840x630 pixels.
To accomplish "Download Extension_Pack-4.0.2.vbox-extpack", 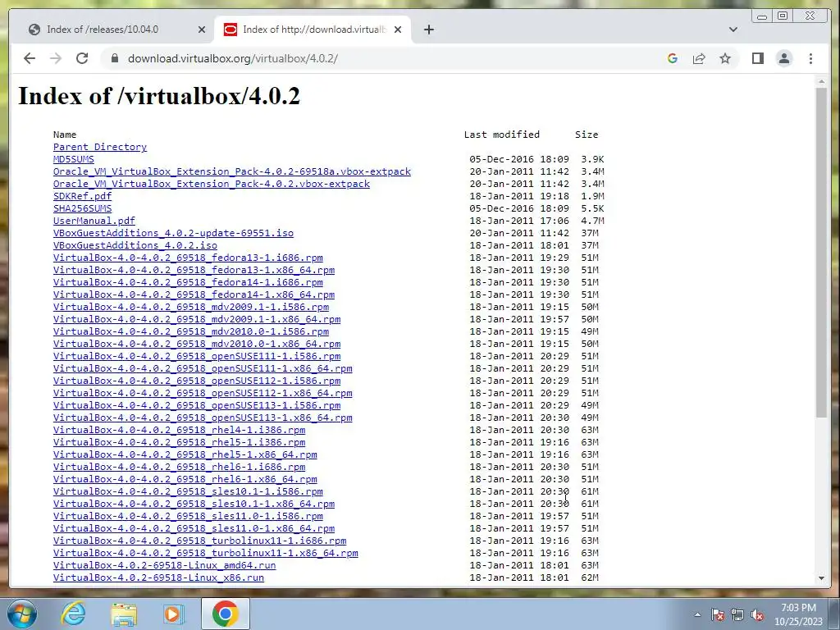I will click(x=211, y=184).
